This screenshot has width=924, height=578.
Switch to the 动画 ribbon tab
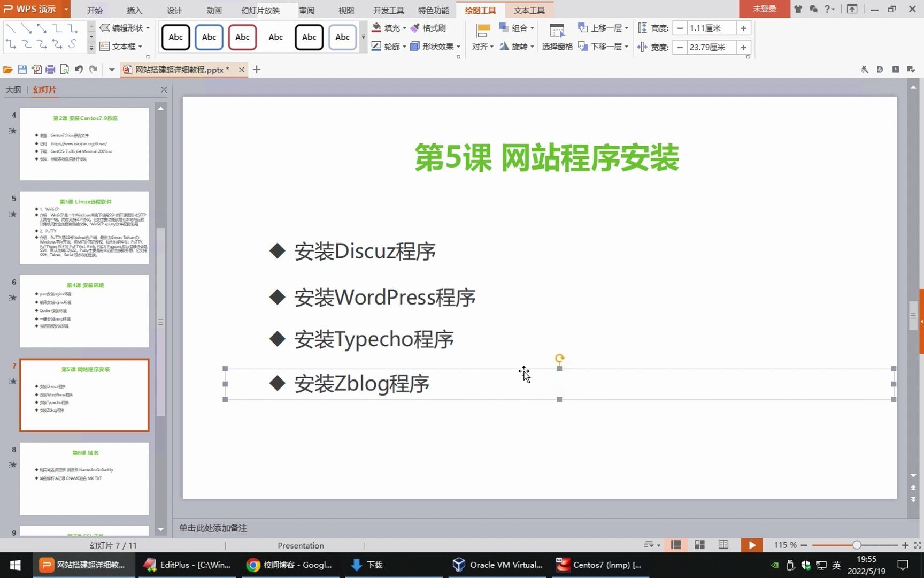(x=214, y=10)
